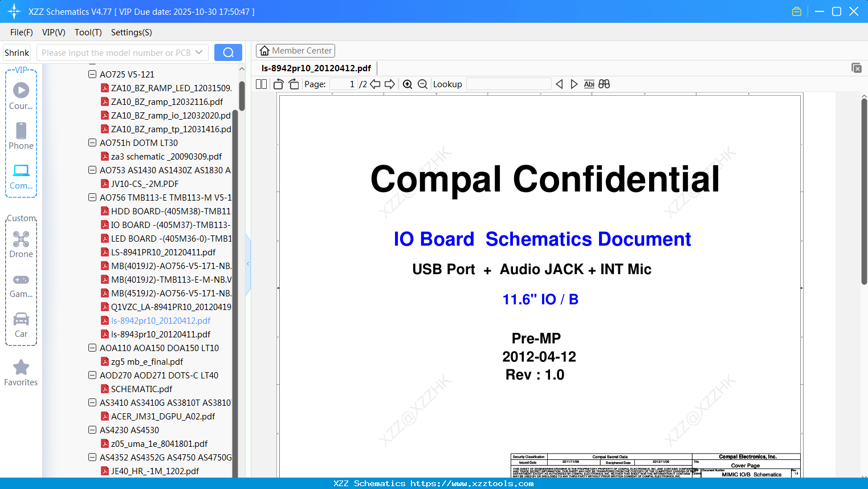
Task: Open LS-8941PR10_20120411.pdf in tree
Action: click(163, 252)
